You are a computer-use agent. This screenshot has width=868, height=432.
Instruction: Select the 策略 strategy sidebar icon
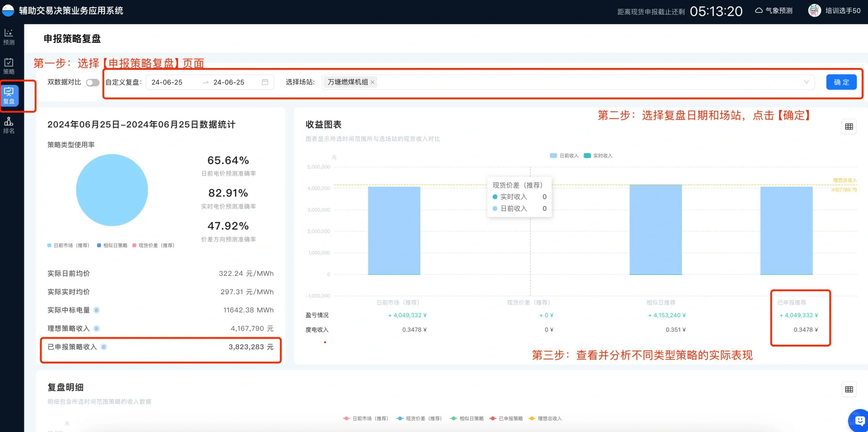(9, 66)
